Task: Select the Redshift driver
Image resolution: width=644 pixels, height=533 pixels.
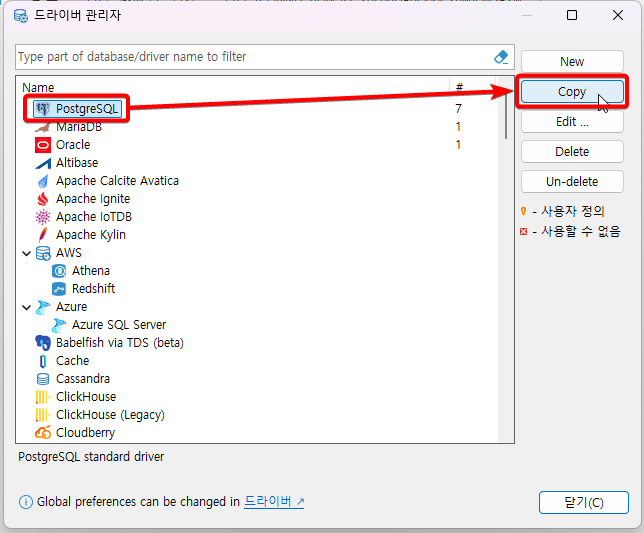Action: pos(93,289)
